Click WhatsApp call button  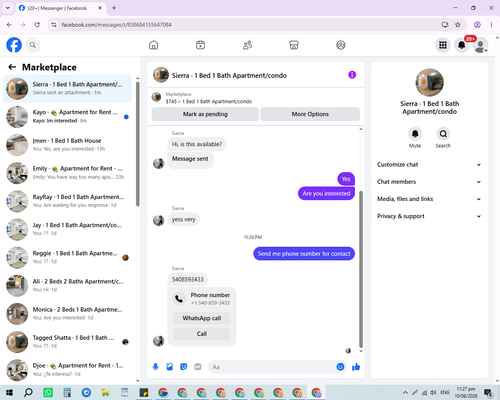point(202,318)
